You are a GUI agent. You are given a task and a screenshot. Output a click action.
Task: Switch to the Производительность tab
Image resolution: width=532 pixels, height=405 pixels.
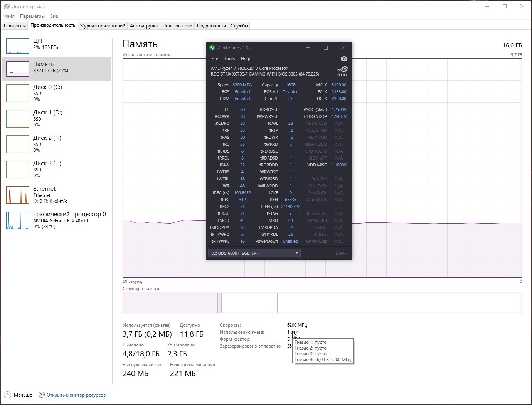coord(53,25)
